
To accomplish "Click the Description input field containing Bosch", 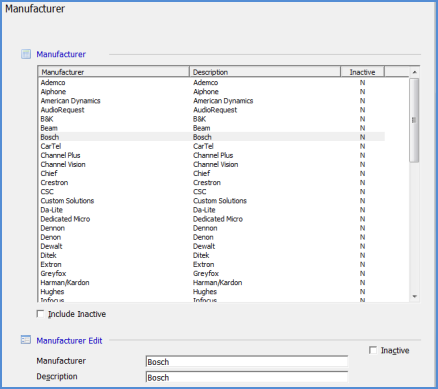I will [247, 377].
